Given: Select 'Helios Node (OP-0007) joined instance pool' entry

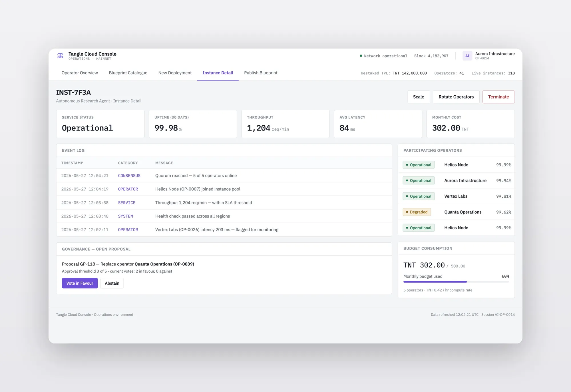Looking at the screenshot, I should click(x=198, y=189).
